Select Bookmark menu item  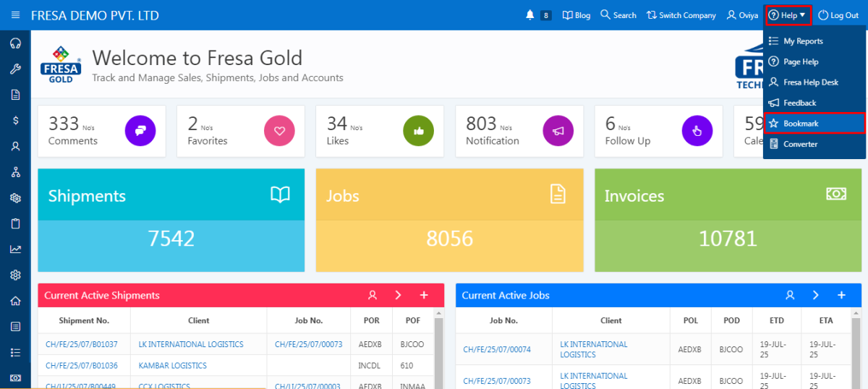(814, 124)
